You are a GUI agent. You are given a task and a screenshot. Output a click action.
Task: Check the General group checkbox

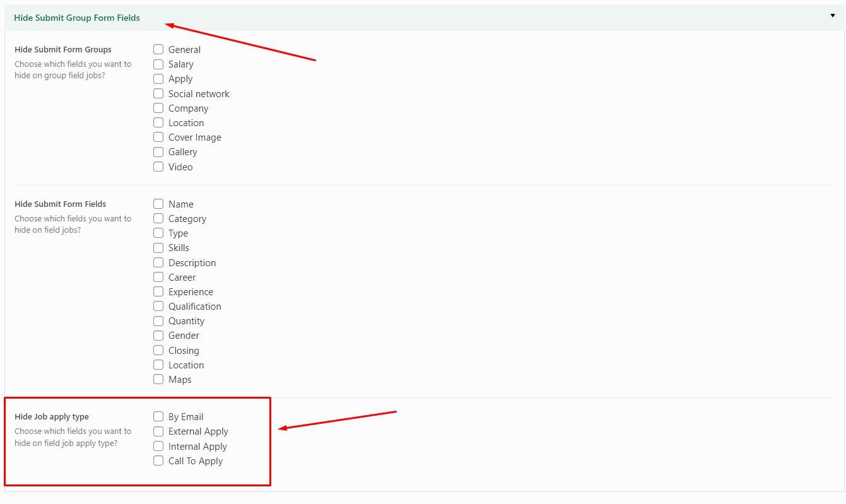pyautogui.click(x=158, y=49)
